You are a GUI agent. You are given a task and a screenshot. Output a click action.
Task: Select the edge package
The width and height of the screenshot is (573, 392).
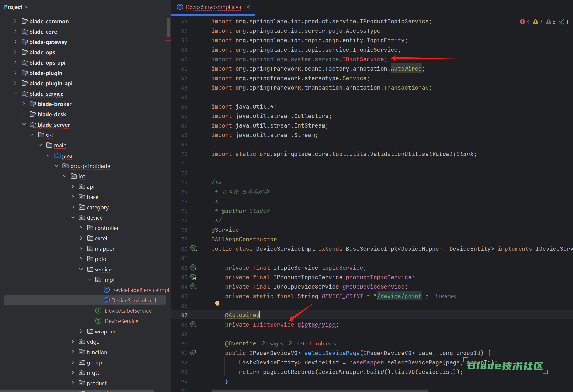(93, 342)
